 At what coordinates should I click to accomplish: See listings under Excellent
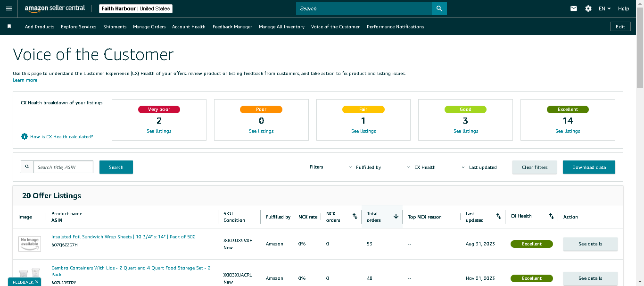568,131
